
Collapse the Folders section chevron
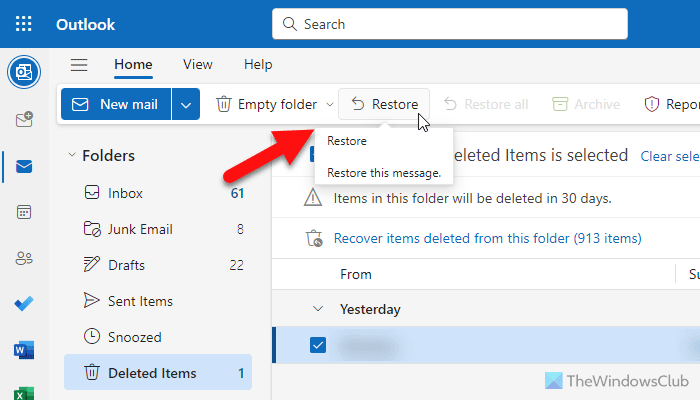[x=71, y=155]
